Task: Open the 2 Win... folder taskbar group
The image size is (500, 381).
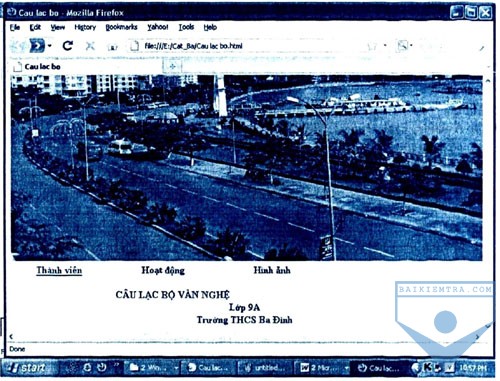Action: click(153, 368)
